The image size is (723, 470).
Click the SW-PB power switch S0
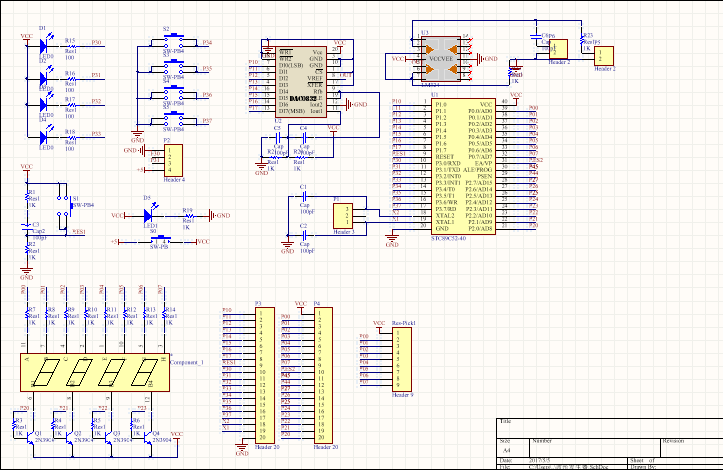160,241
